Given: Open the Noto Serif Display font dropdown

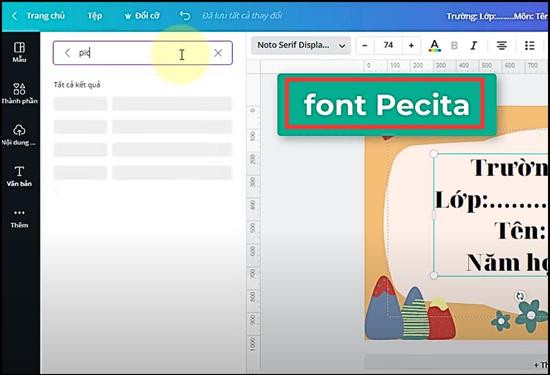Looking at the screenshot, I should point(301,45).
